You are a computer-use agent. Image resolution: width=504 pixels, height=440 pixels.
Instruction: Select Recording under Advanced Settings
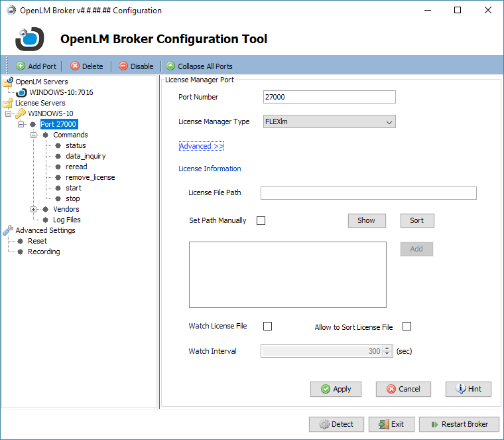(x=44, y=252)
